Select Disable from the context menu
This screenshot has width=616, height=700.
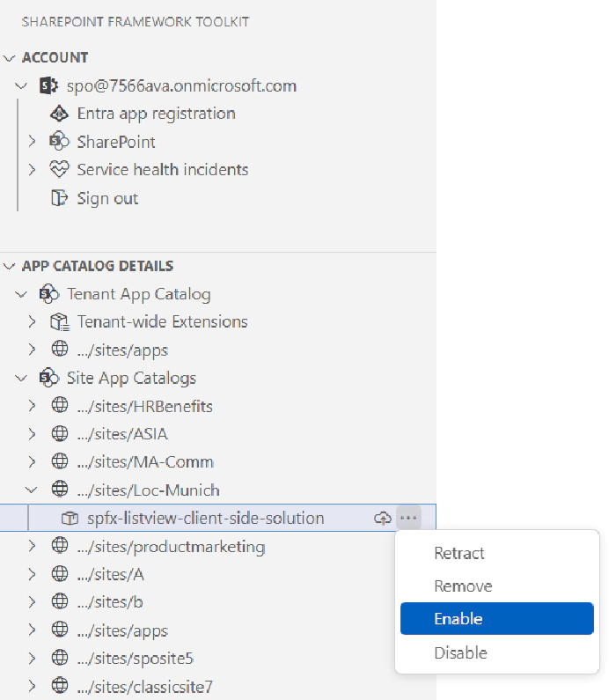click(x=460, y=652)
